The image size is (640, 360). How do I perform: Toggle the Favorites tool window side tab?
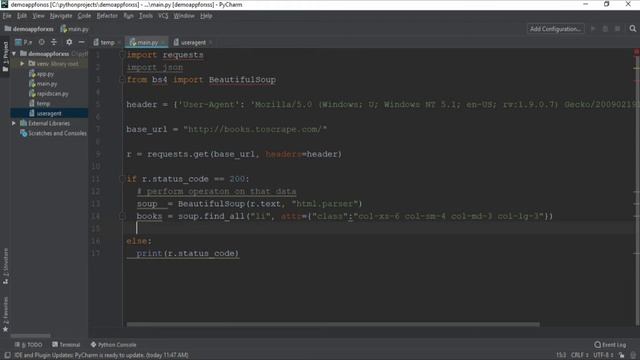5,314
